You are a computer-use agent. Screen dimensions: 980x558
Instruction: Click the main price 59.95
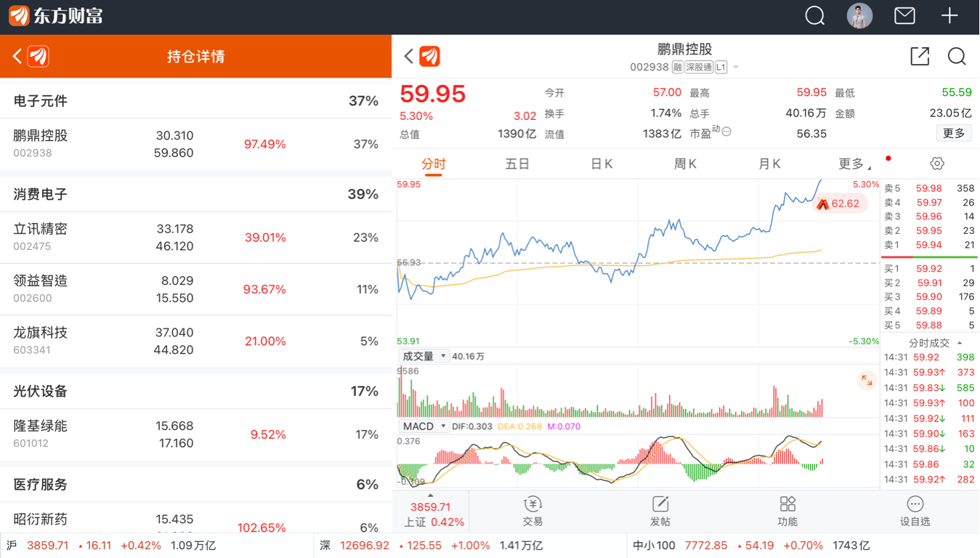(x=433, y=94)
